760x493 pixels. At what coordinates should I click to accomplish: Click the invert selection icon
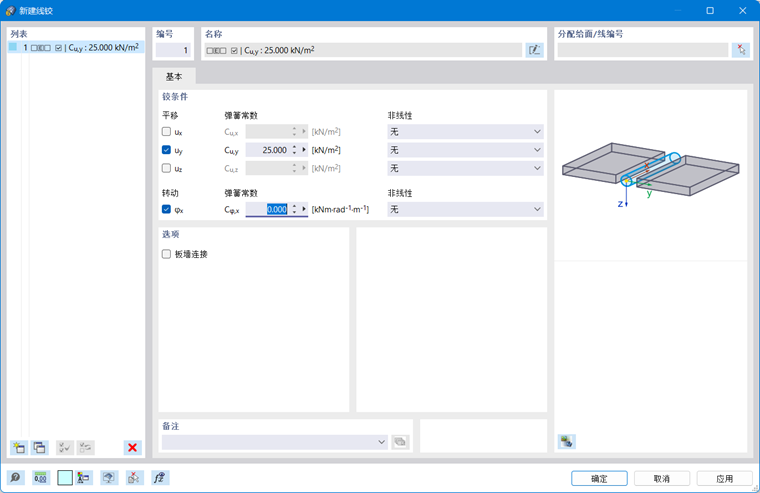(x=85, y=447)
